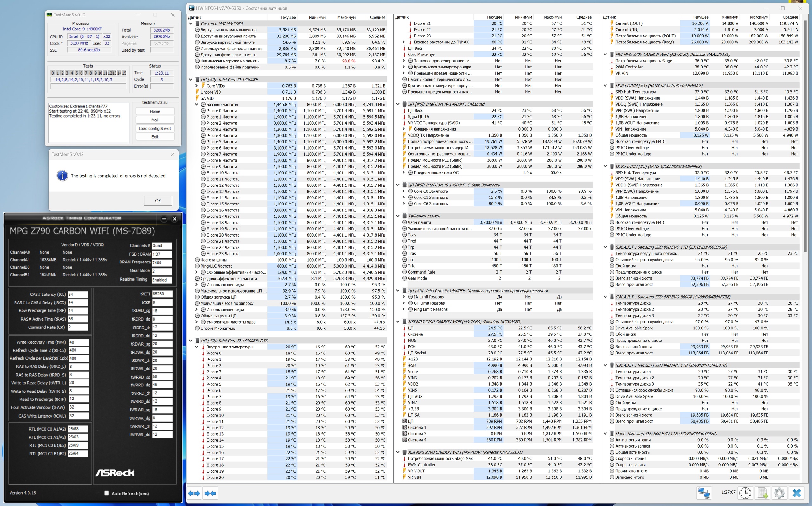Click the shrink columns inward-arrows icon
Image resolution: width=812 pixels, height=506 pixels.
point(210,493)
